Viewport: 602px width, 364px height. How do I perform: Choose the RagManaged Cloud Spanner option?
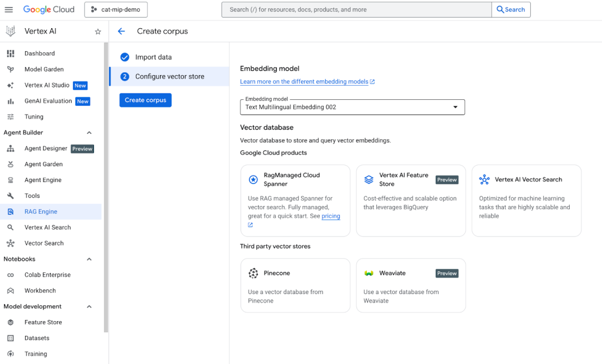pos(295,200)
